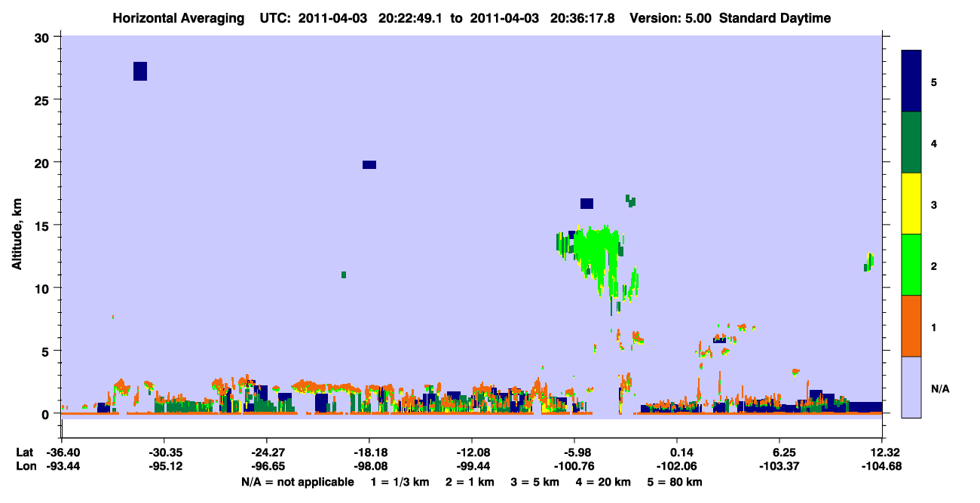Screen dimensions: 980x503
Task: Click the 'Lat' row label
Action: coord(24,452)
